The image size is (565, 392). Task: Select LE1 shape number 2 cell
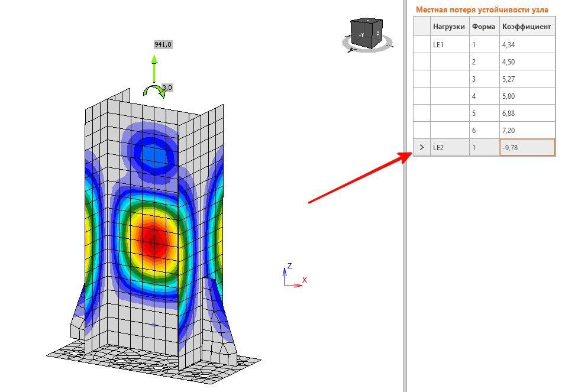[485, 62]
